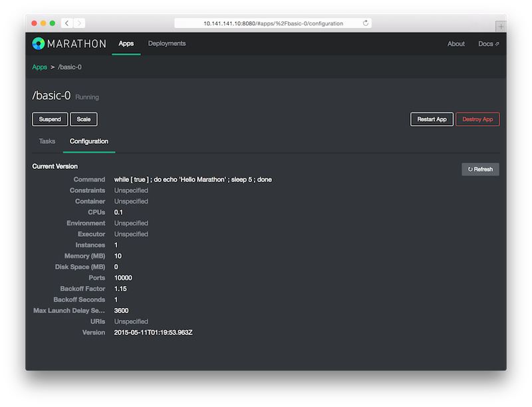Select the Configuration tab
The width and height of the screenshot is (532, 407).
(89, 141)
